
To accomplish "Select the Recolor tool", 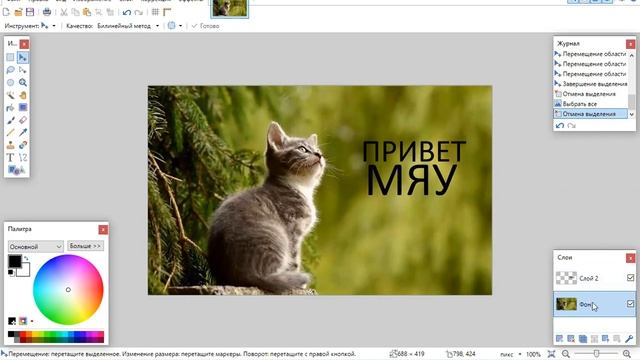I will [23, 145].
